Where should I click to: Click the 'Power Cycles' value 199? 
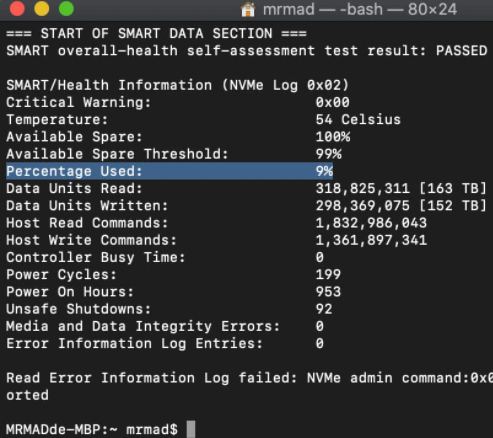[328, 274]
